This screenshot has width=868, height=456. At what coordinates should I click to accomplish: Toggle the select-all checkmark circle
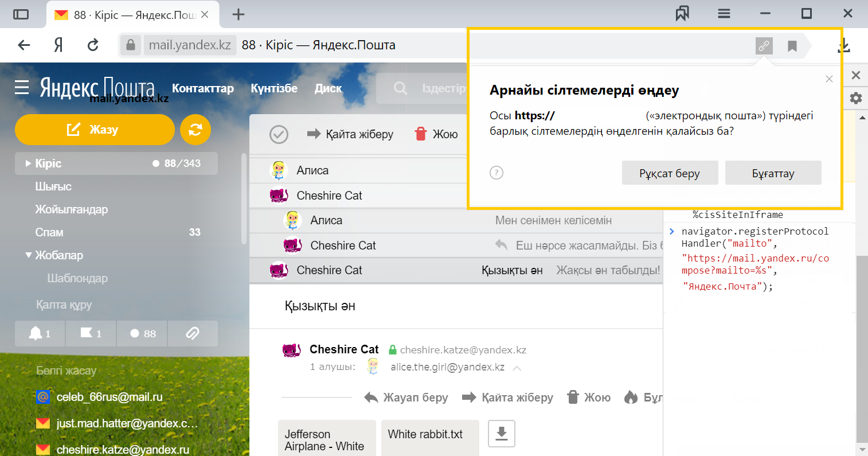pos(279,134)
